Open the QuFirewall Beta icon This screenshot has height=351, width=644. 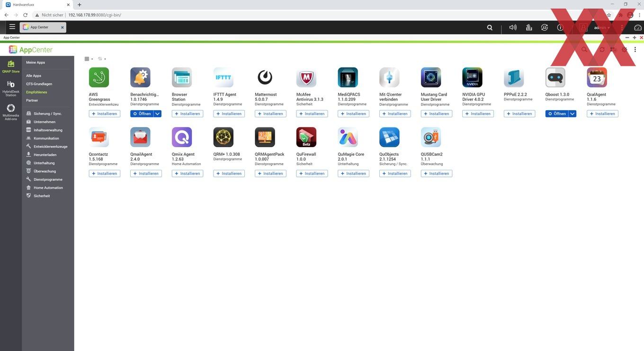click(306, 137)
